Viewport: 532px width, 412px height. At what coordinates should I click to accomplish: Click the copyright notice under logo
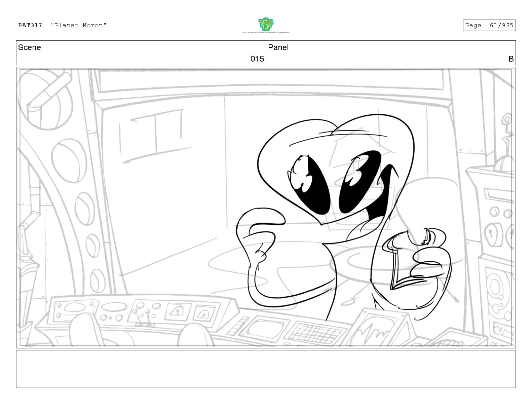click(x=266, y=33)
